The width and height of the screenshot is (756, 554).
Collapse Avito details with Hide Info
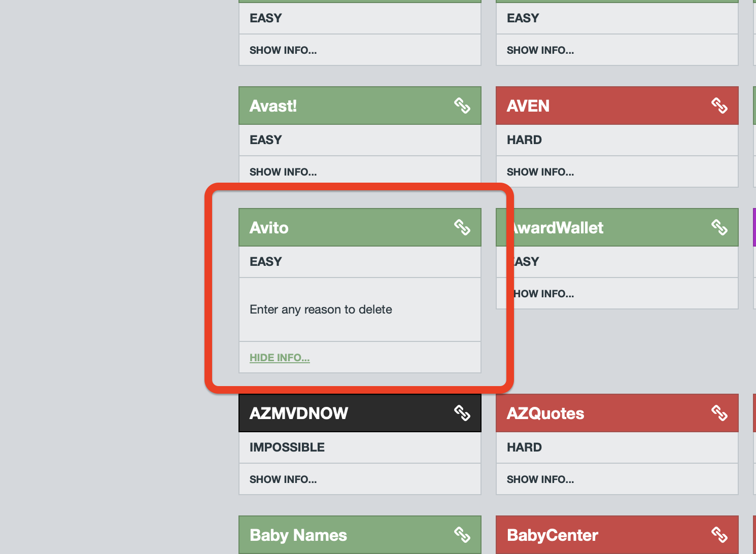click(x=280, y=358)
